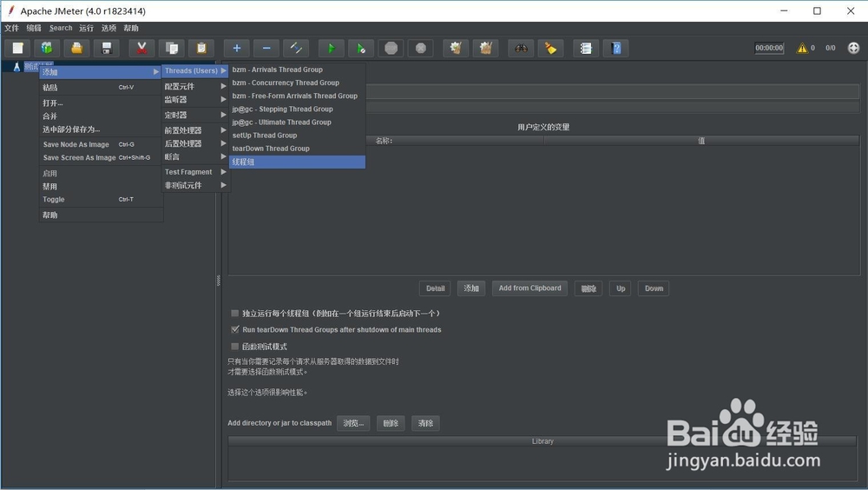Click the Reset Search brush icon
This screenshot has width=868, height=490.
pos(551,49)
